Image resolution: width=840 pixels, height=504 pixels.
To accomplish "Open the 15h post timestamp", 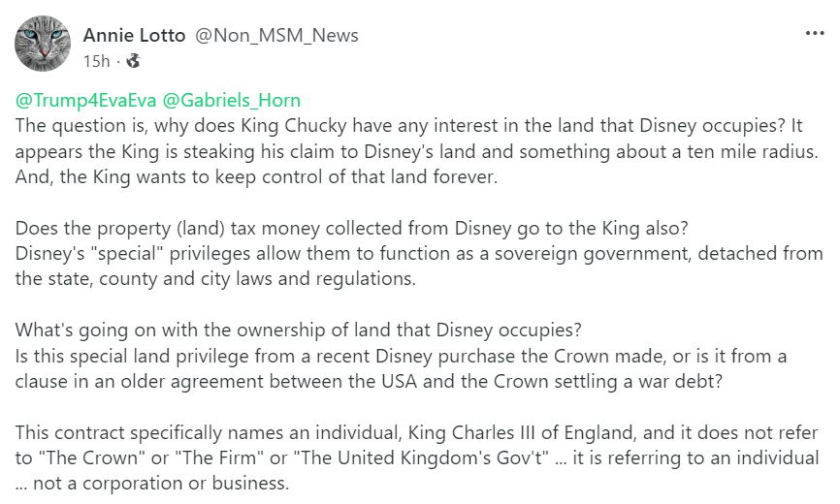I will click(96, 61).
